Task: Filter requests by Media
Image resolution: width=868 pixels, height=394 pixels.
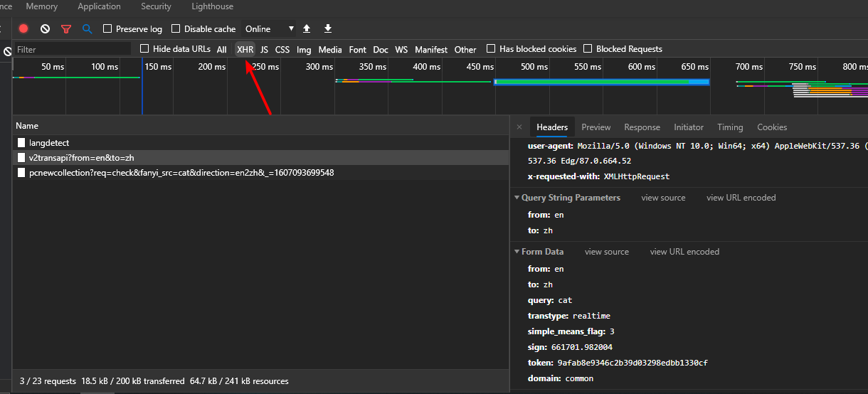Action: click(330, 50)
